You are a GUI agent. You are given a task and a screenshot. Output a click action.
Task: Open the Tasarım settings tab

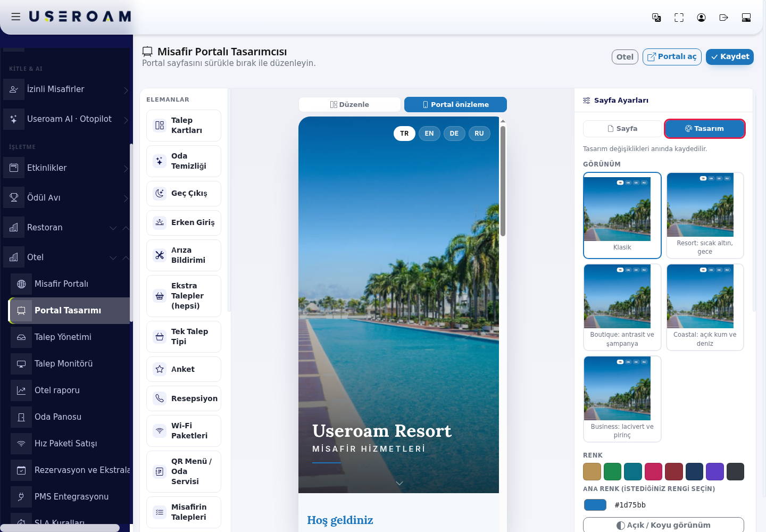pos(704,129)
